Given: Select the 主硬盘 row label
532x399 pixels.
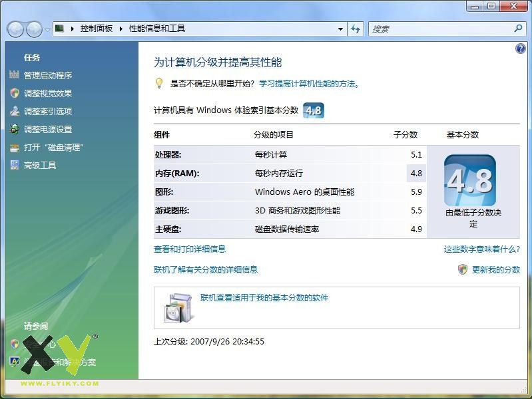Looking at the screenshot, I should click(168, 229).
